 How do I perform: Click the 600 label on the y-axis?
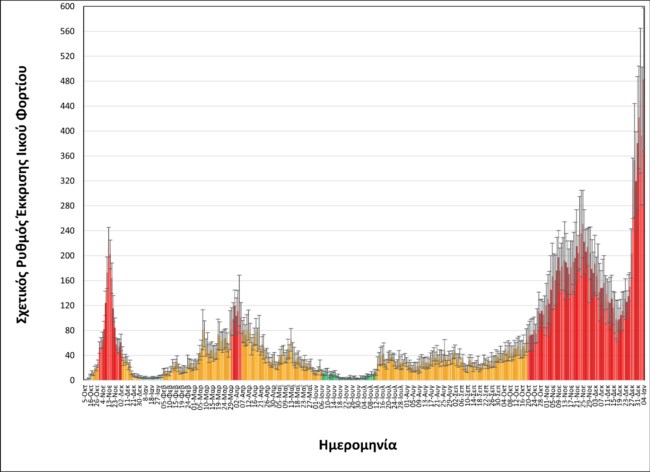67,6
